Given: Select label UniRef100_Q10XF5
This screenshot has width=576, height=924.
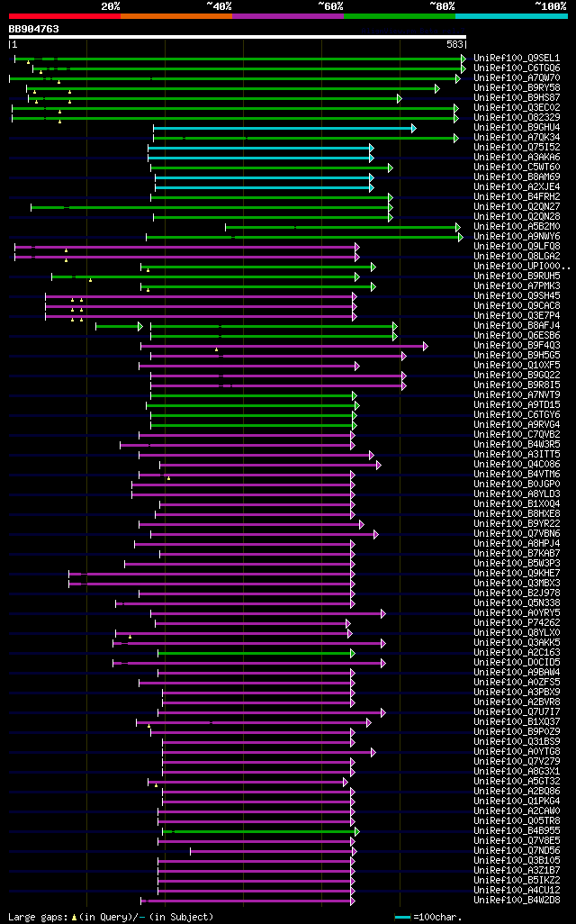Looking at the screenshot, I should 517,366.
